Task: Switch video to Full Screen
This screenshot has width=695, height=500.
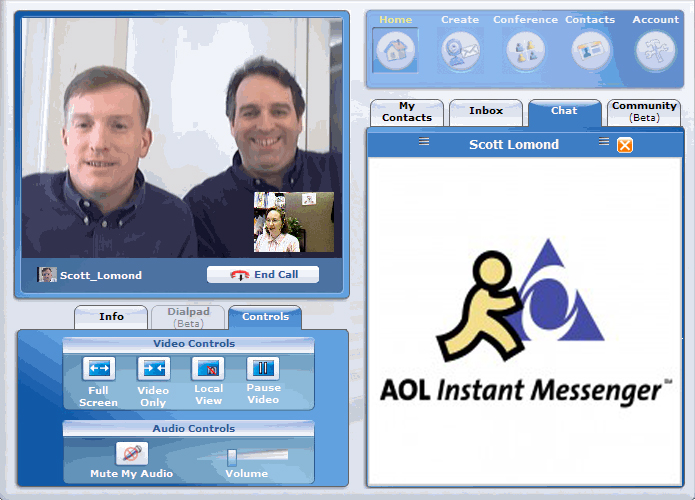Action: pyautogui.click(x=99, y=368)
